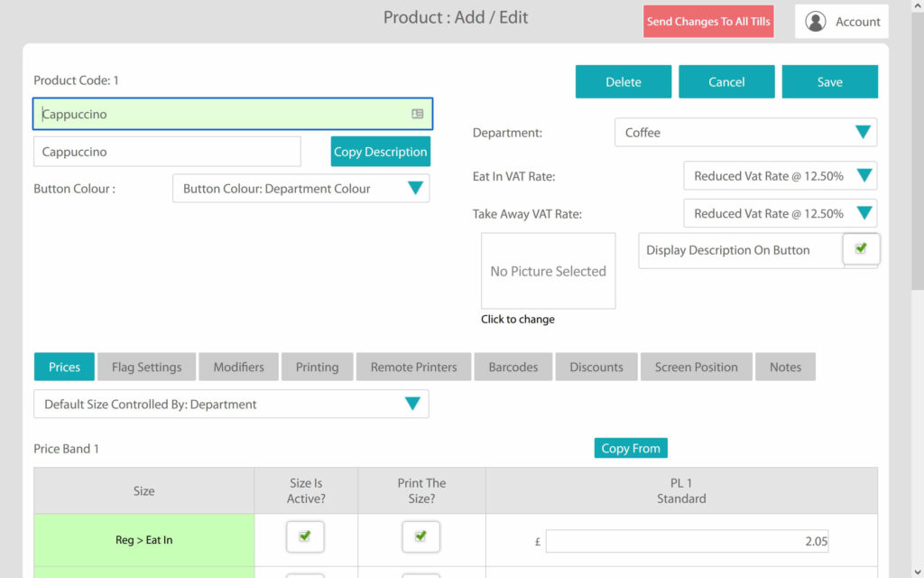
Task: Open the Modifiers tab
Action: pyautogui.click(x=238, y=367)
